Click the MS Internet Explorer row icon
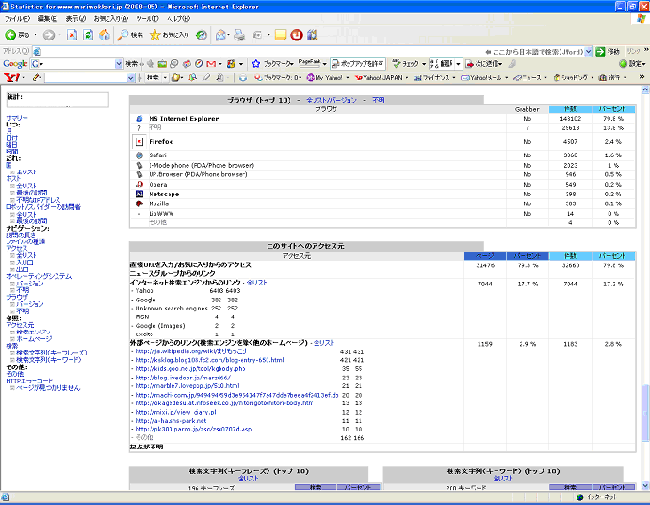This screenshot has width=650, height=505. pos(139,119)
